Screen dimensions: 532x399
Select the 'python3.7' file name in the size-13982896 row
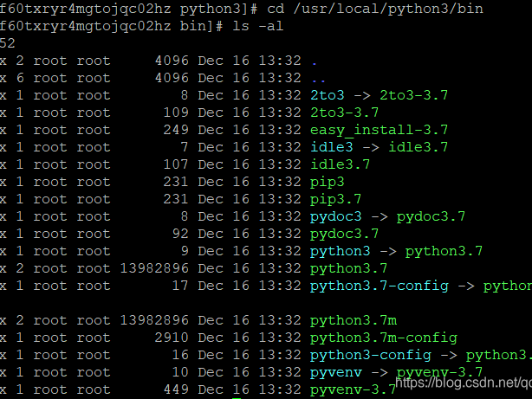(349, 269)
